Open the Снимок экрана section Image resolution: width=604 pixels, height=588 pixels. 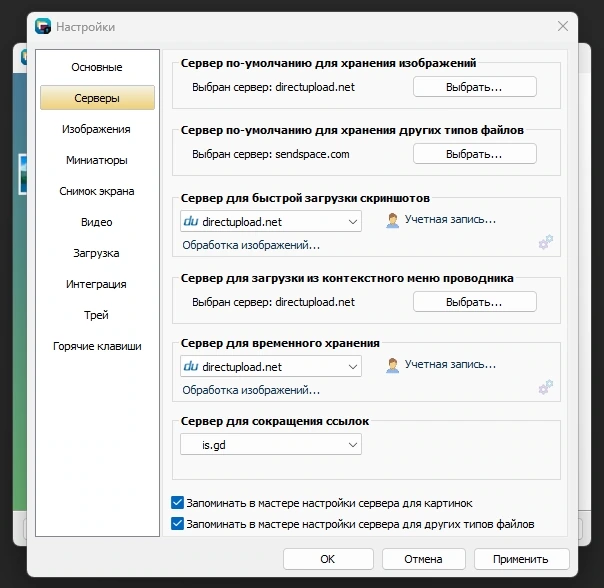pos(97,191)
